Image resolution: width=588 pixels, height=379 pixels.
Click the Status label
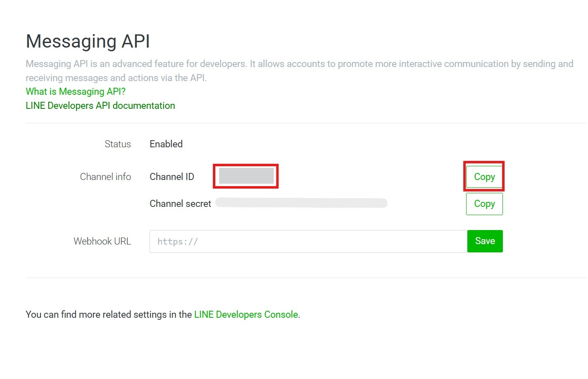[118, 144]
